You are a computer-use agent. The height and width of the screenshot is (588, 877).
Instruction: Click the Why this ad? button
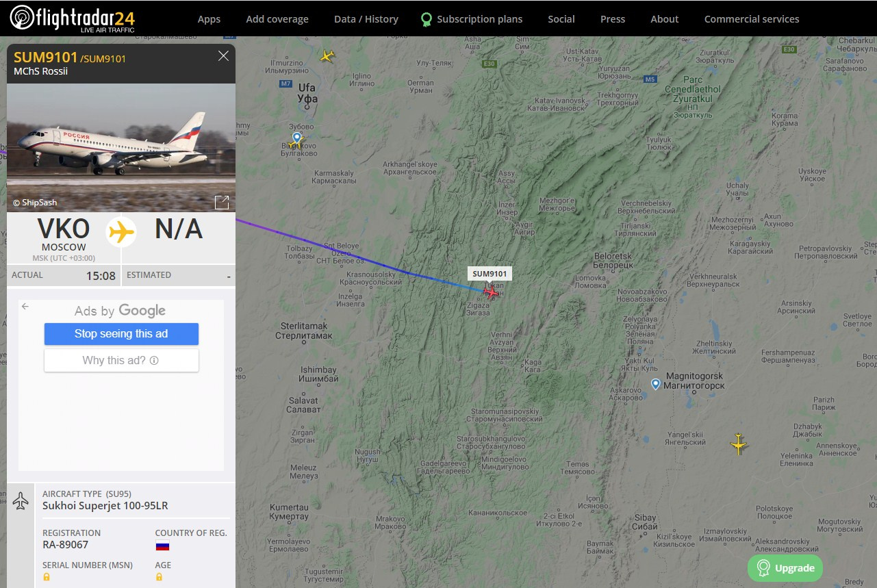click(x=121, y=360)
